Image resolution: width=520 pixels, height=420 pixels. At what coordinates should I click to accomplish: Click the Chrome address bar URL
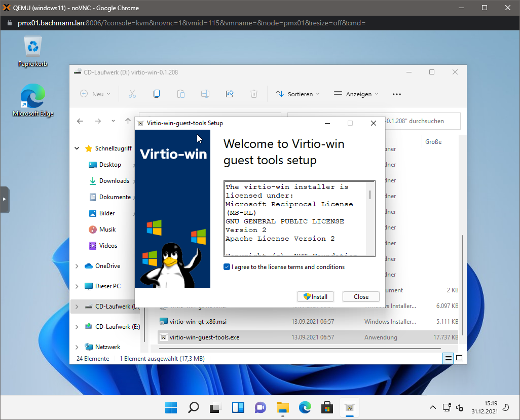[x=192, y=23]
